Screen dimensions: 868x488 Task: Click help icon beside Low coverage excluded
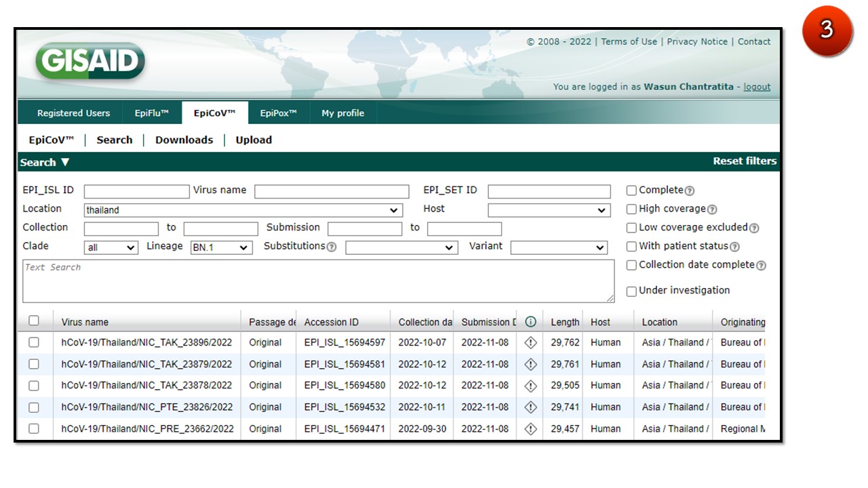(x=754, y=228)
